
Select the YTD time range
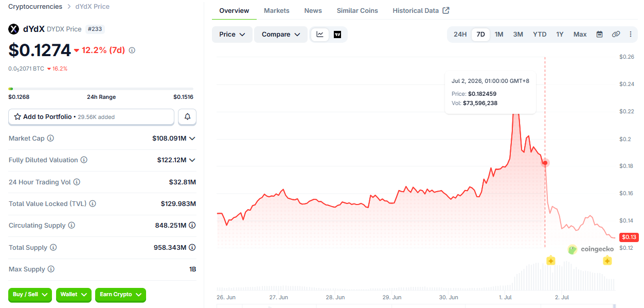(x=540, y=35)
